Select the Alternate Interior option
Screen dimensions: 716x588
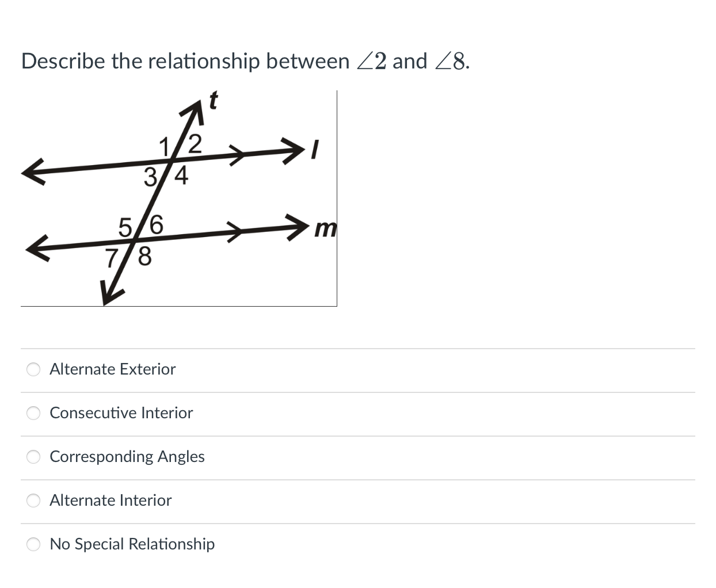click(x=33, y=501)
